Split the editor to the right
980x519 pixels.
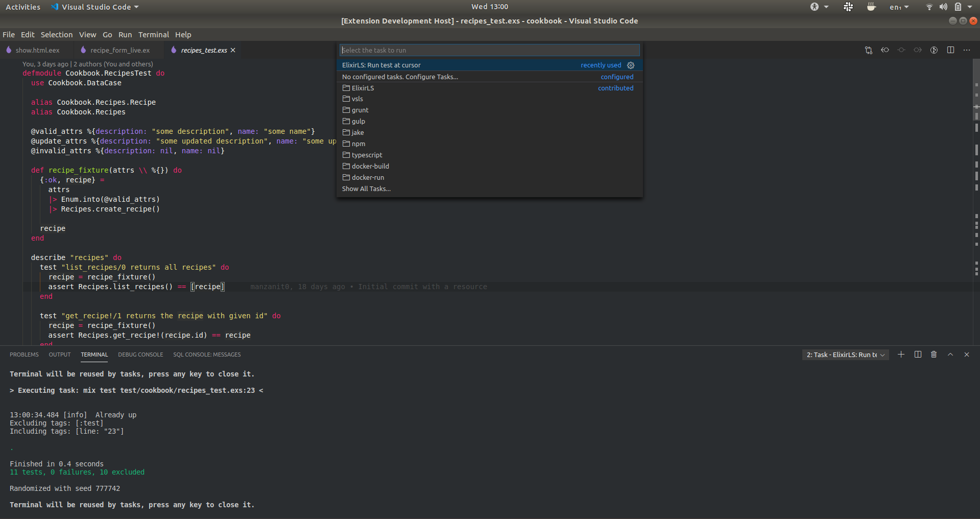(950, 50)
